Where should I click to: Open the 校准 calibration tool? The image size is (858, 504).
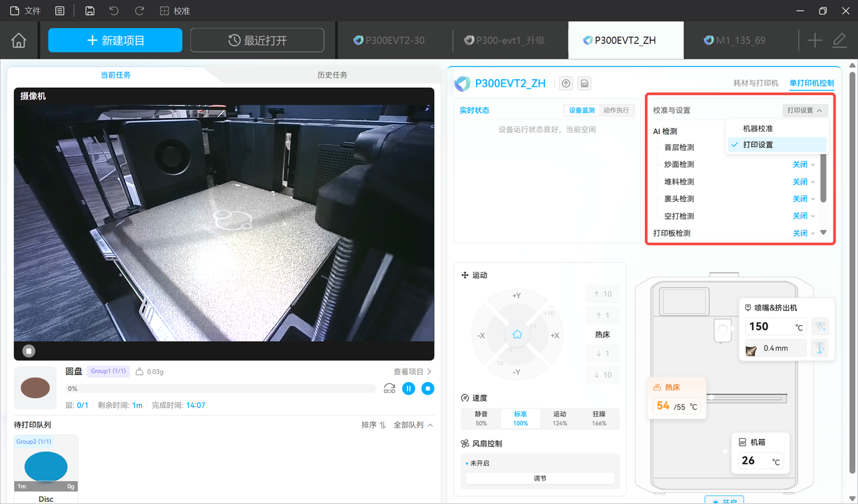pos(175,11)
